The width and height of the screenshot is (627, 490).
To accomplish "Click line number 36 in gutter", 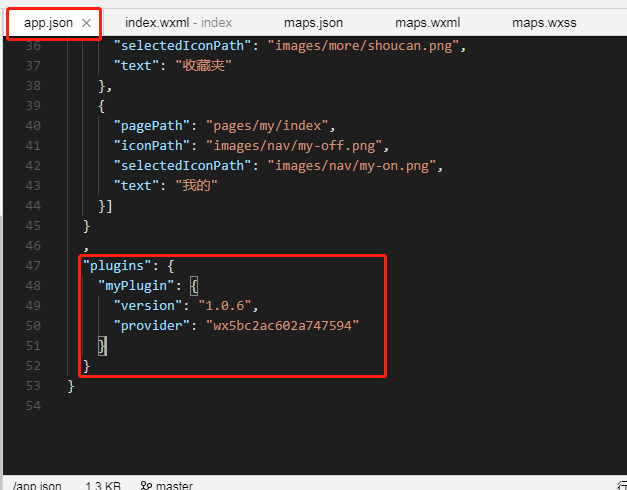I will (x=33, y=46).
